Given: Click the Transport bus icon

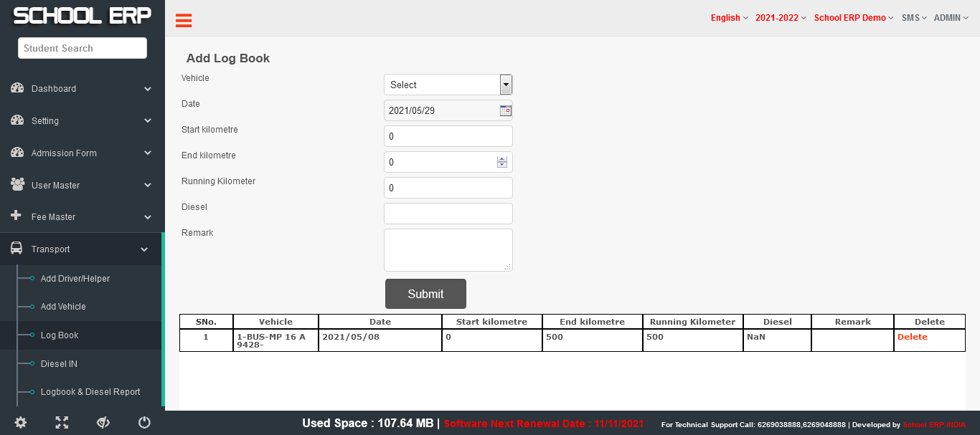Looking at the screenshot, I should click(x=17, y=249).
